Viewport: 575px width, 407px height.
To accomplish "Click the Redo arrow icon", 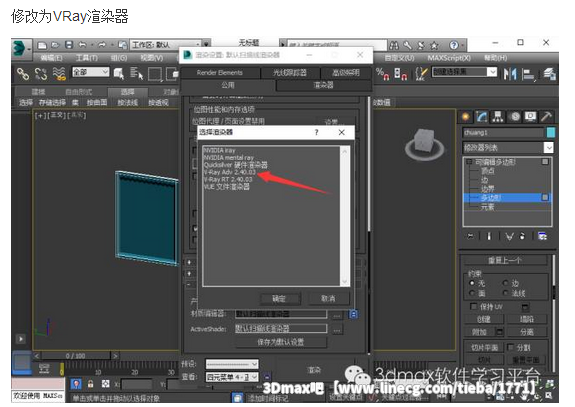I will (102, 45).
